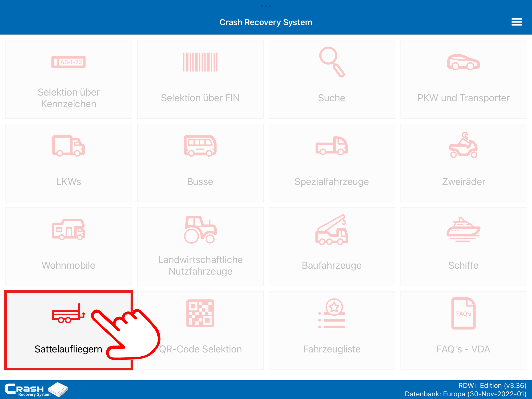The width and height of the screenshot is (532, 399).
Task: Tap the starred list Fahrzeugliste icon
Action: tap(332, 313)
